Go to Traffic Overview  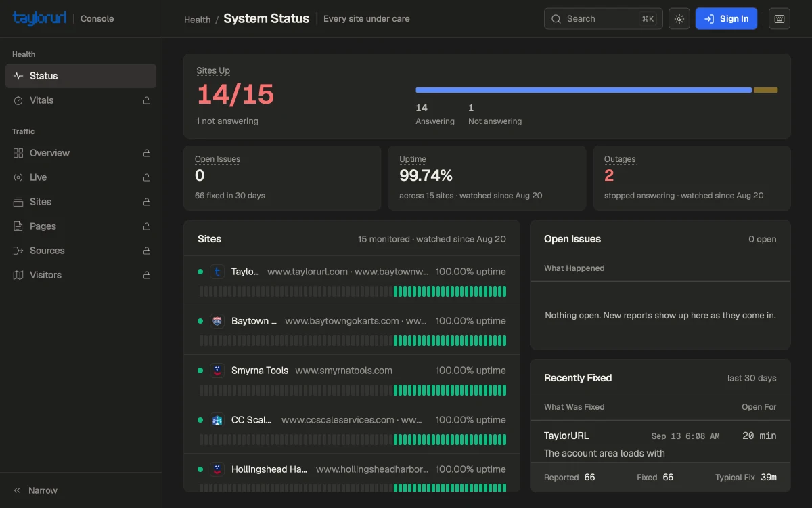[x=81, y=153]
